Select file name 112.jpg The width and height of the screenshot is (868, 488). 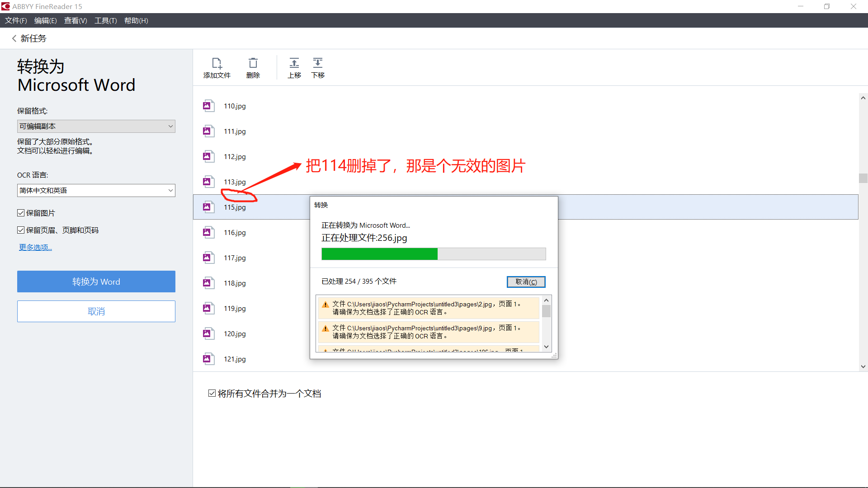[x=235, y=157]
